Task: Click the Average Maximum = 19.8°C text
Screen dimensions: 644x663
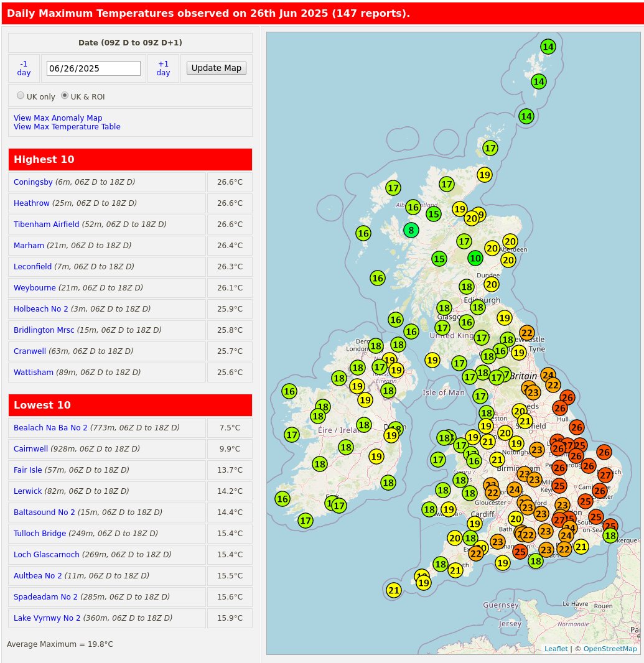Action: (x=60, y=644)
